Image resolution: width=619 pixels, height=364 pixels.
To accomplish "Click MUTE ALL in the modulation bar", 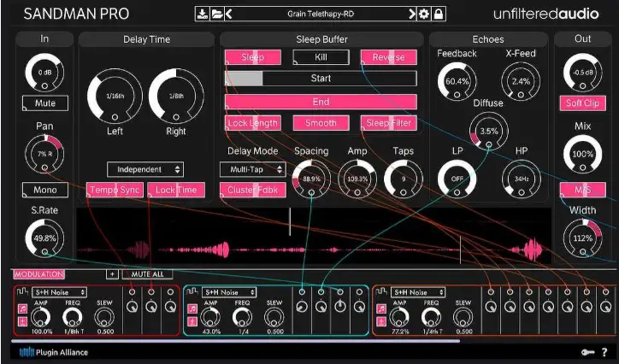I will pyautogui.click(x=148, y=274).
